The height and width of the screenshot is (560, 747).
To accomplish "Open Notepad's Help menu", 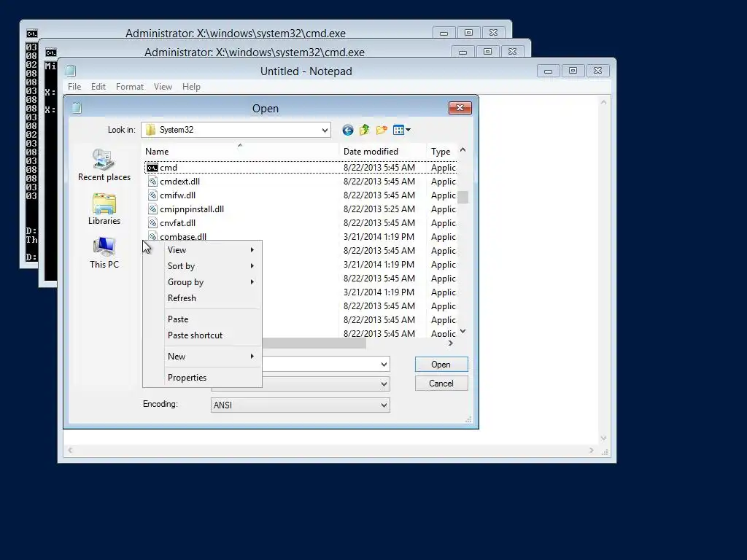I will [191, 87].
